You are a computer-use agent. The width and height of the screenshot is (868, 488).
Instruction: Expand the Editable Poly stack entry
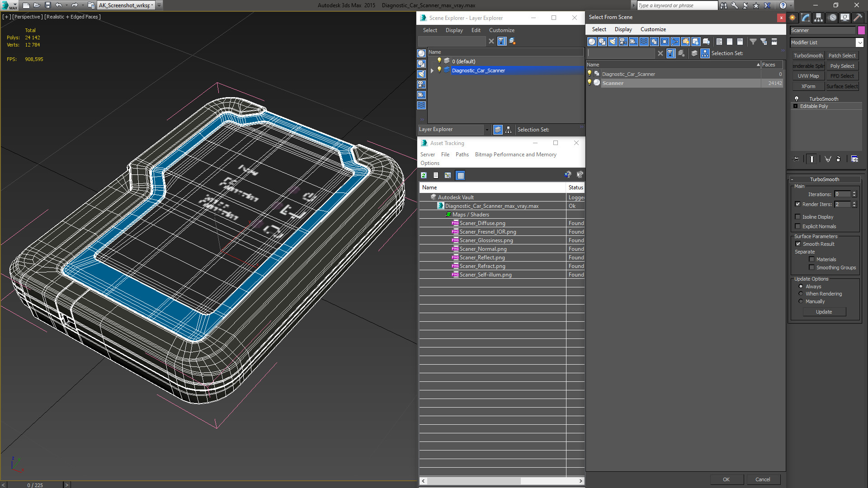click(796, 106)
